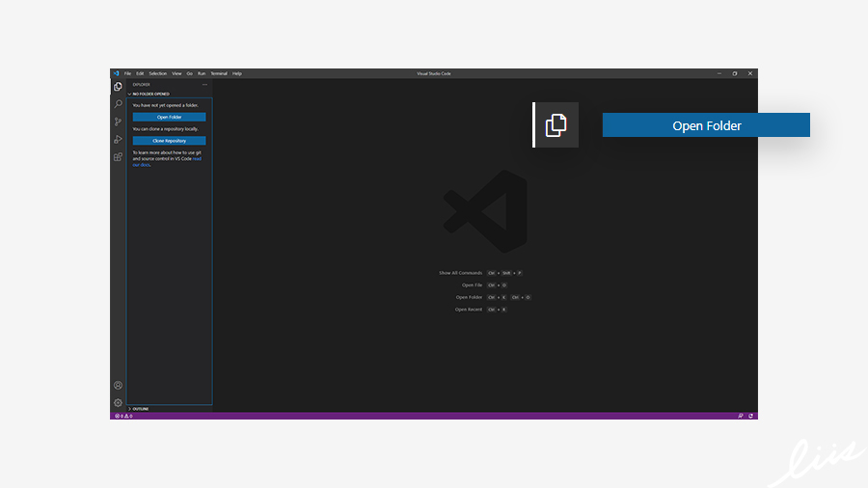Open the View menu
This screenshot has height=488, width=868.
[176, 73]
